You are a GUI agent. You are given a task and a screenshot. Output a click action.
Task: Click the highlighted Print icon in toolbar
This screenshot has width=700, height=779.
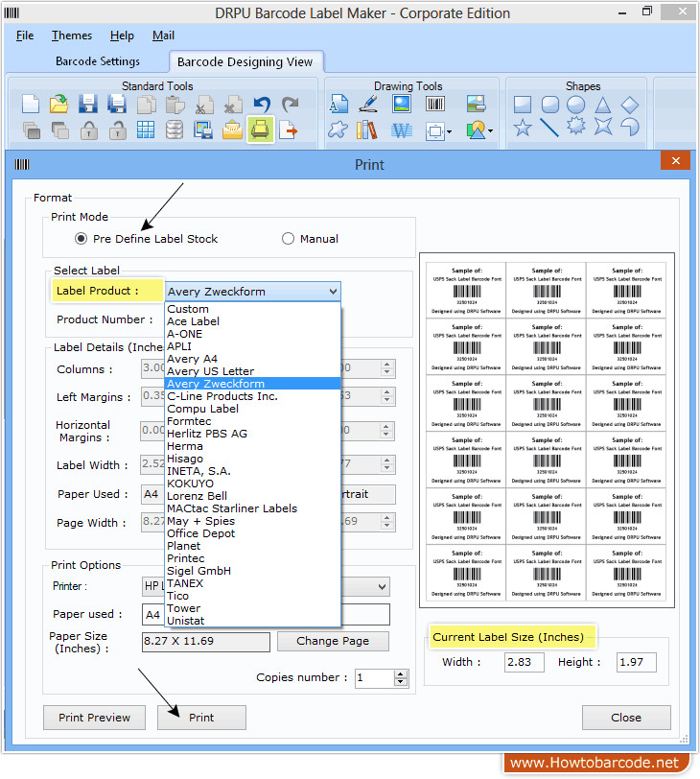point(260,130)
